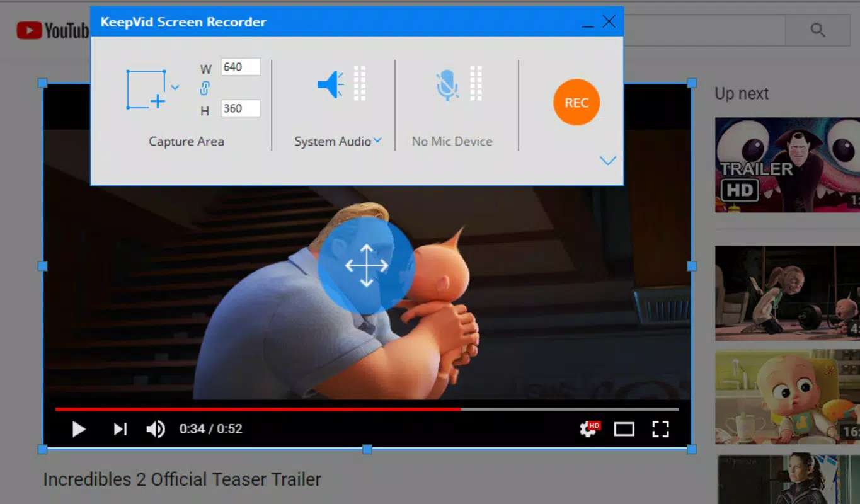The height and width of the screenshot is (504, 860).
Task: Click the video progress bar
Action: [367, 409]
